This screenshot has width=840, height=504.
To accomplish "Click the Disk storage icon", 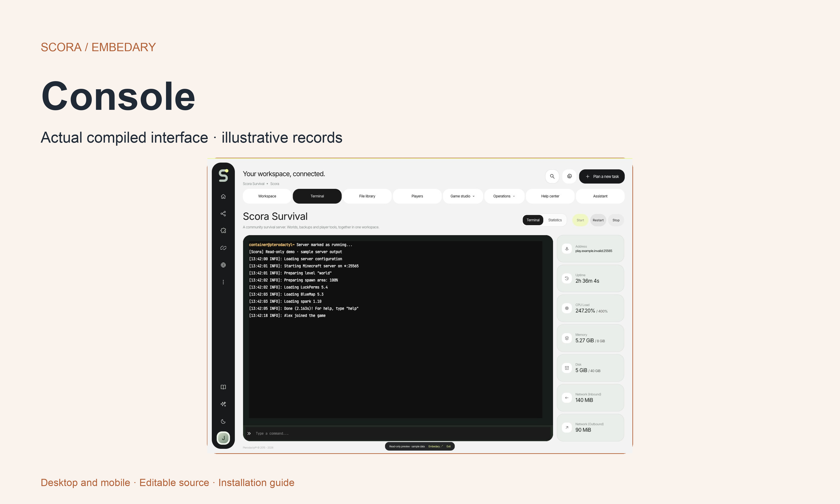I will [x=567, y=368].
